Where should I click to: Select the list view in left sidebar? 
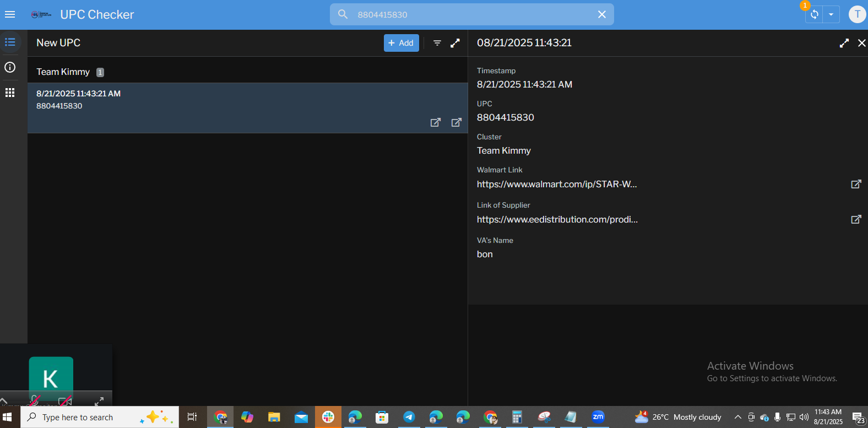tap(10, 42)
